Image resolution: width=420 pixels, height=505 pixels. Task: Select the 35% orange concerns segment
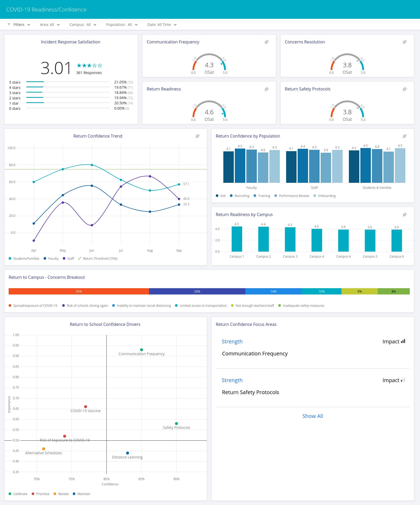tap(79, 291)
